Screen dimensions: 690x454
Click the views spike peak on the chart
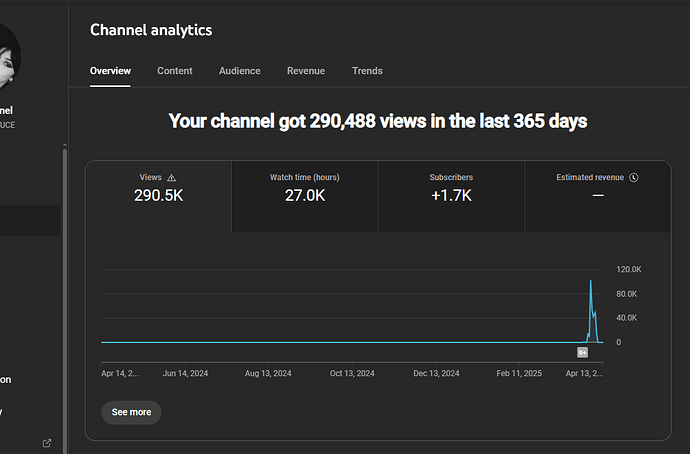pos(590,282)
